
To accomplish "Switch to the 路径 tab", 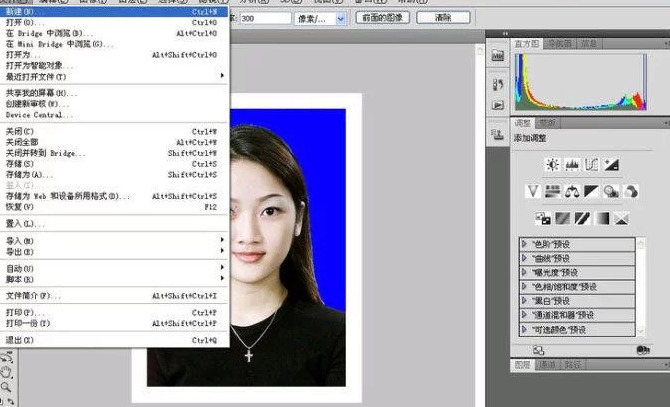I will coord(573,364).
